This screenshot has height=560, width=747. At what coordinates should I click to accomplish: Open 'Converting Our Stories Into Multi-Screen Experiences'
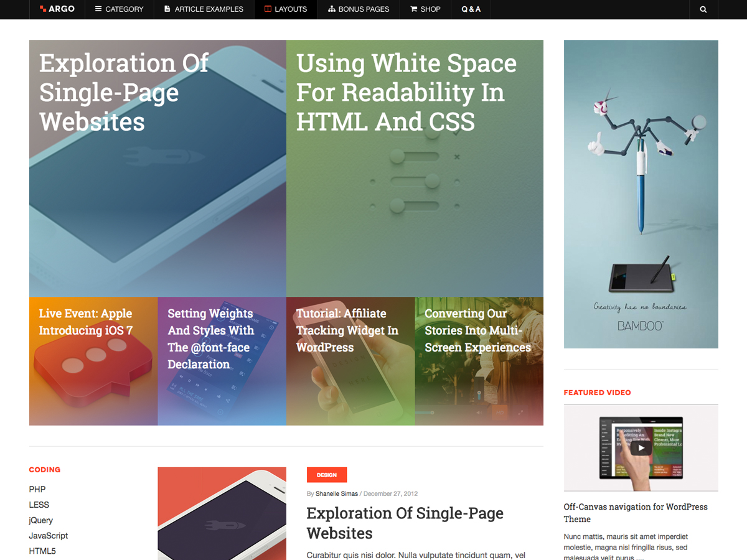(x=479, y=361)
